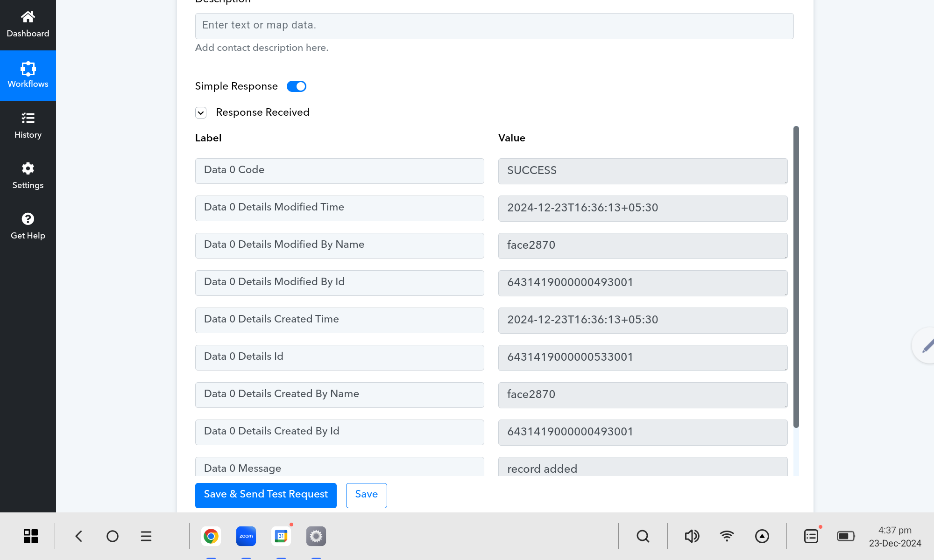
Task: Click the Created By Name value face2870
Action: tap(643, 395)
